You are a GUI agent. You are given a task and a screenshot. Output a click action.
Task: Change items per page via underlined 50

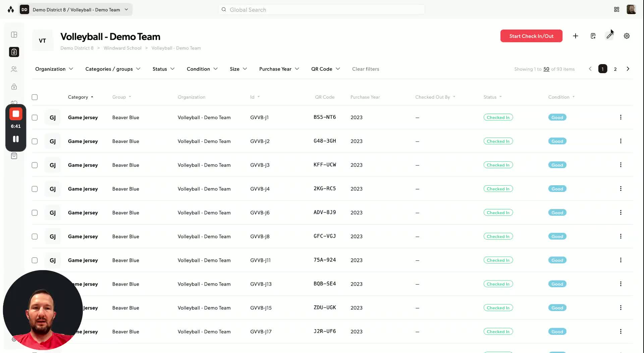click(x=546, y=69)
